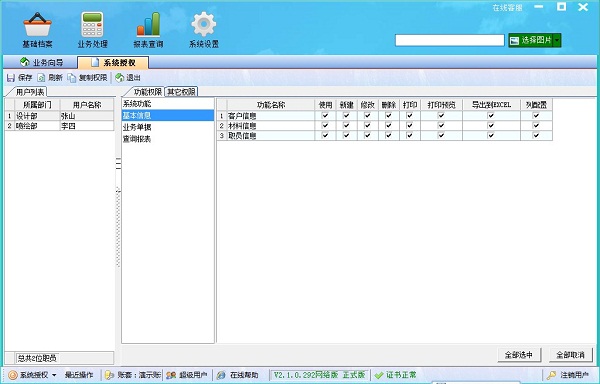600x384 pixels.
Task: Switch to the 业务向导 tab
Action: pos(41,62)
